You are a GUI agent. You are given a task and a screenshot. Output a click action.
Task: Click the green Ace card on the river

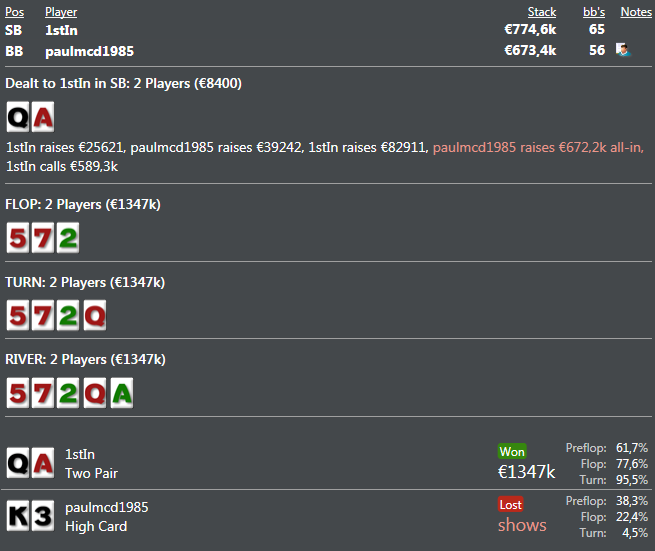click(122, 393)
